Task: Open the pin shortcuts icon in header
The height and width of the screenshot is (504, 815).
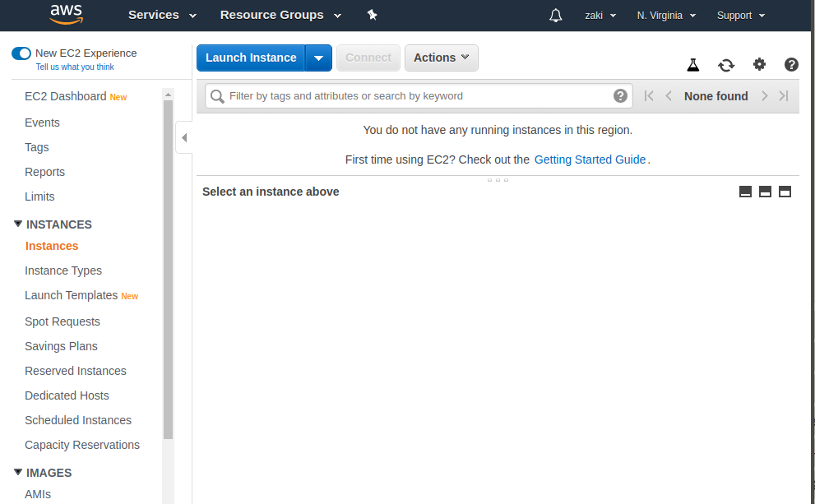Action: (373, 15)
